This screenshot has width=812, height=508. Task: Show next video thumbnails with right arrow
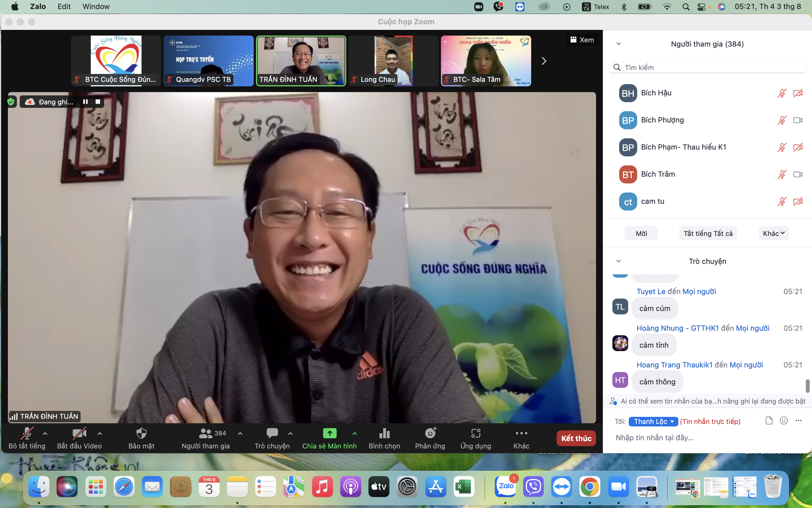coord(544,61)
